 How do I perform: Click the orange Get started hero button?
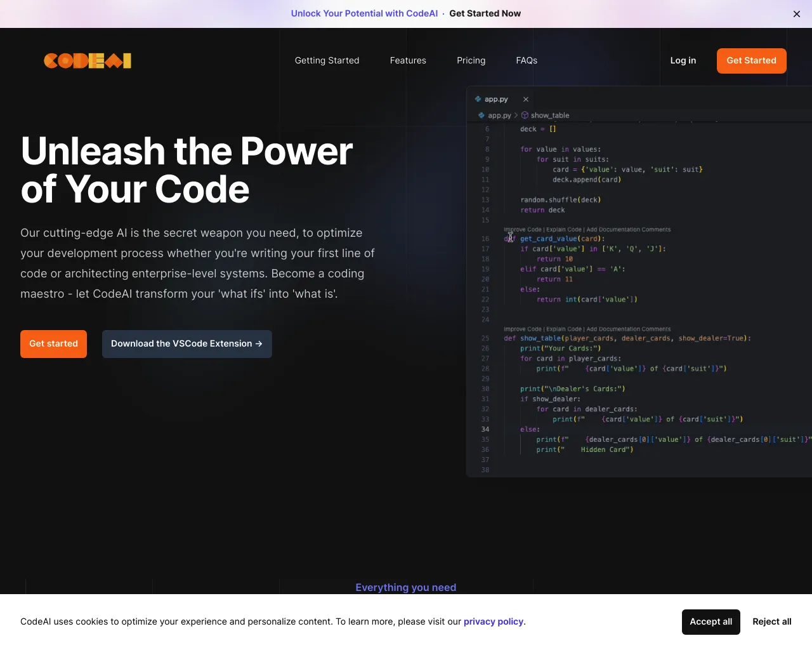[53, 343]
